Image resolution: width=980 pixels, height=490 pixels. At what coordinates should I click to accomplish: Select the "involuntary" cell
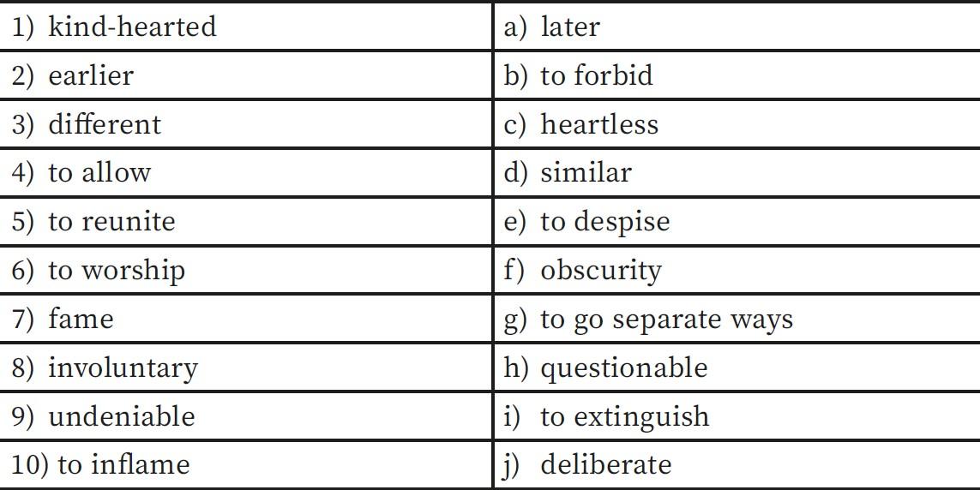pos(123,368)
